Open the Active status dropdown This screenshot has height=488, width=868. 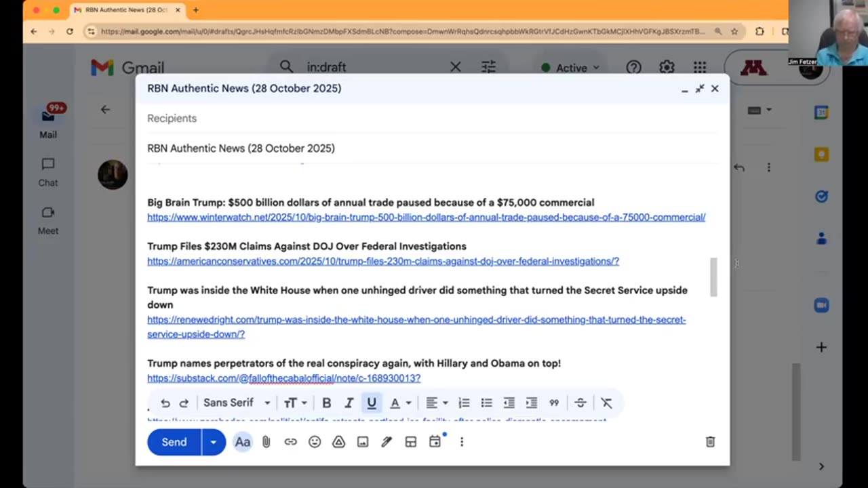571,68
